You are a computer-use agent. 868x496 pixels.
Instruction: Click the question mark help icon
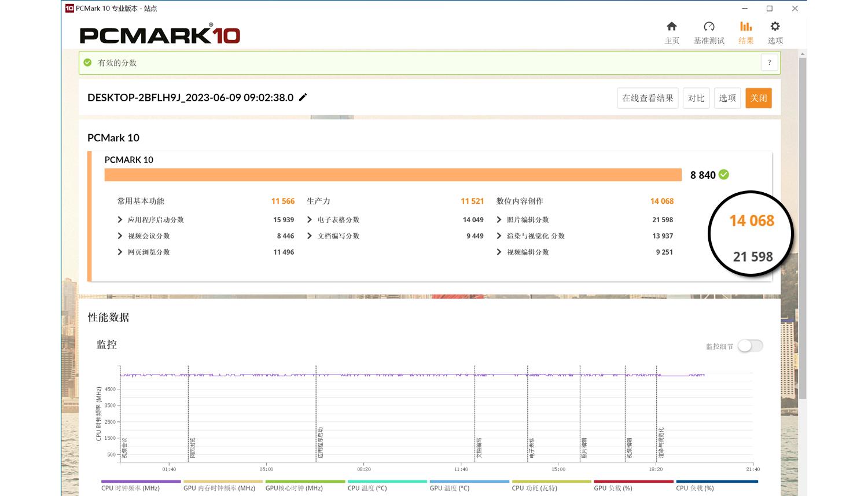(769, 62)
